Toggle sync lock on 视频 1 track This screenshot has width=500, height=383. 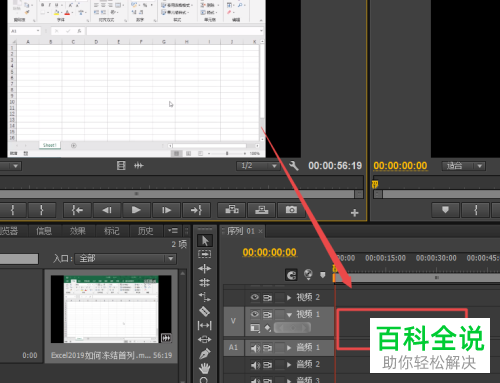pos(267,314)
